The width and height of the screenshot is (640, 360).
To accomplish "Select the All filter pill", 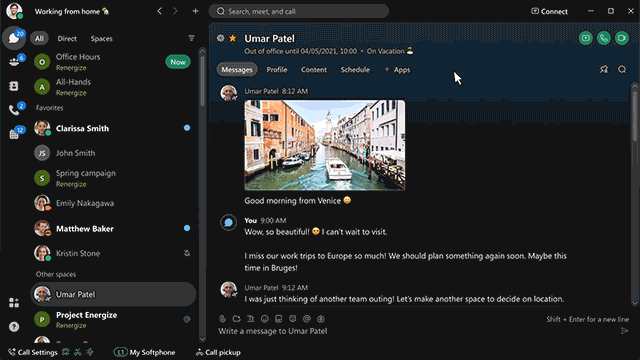I will click(x=39, y=38).
